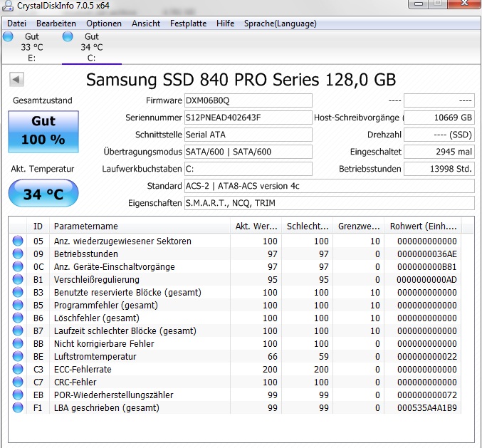This screenshot has height=448, width=482.
Task: Click status orb for attribute 0C
Action: tap(18, 266)
